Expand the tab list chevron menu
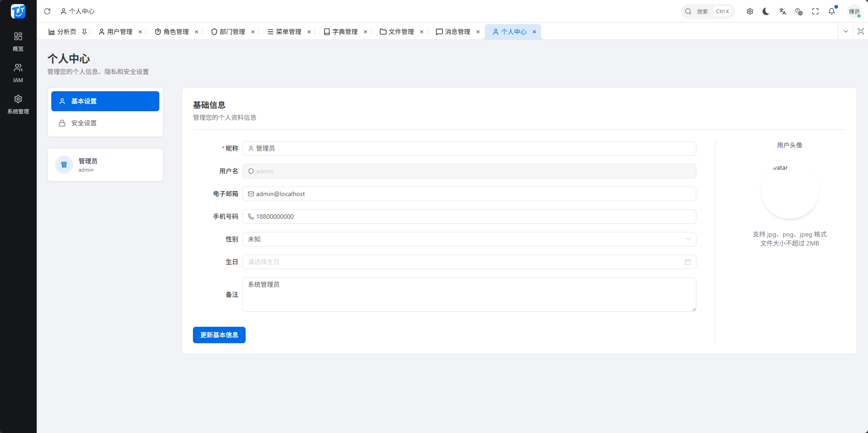This screenshot has height=433, width=868. (x=845, y=31)
